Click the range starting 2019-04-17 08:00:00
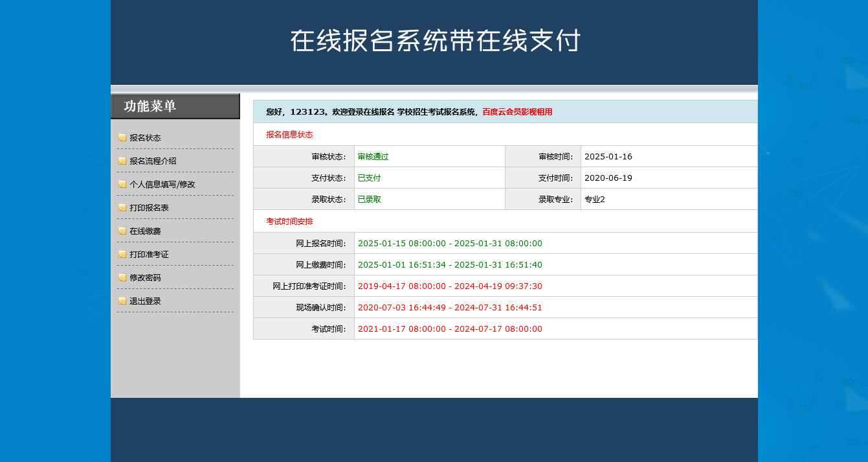868x462 pixels. [450, 286]
